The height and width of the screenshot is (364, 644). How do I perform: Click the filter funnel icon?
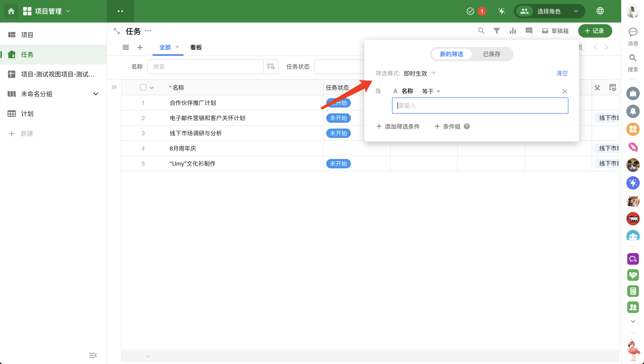point(496,31)
